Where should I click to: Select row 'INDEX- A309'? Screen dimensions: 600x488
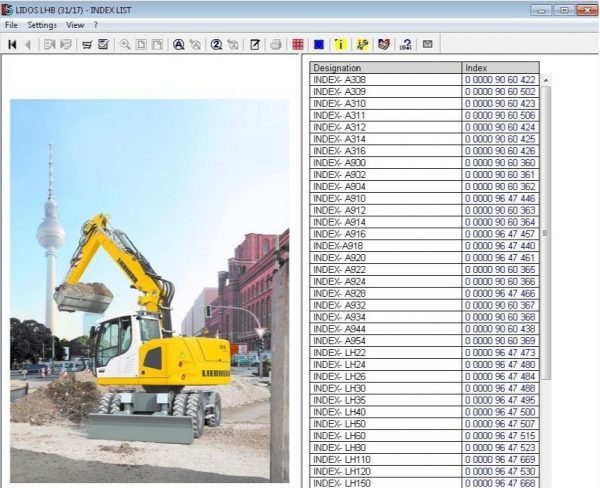click(x=424, y=91)
